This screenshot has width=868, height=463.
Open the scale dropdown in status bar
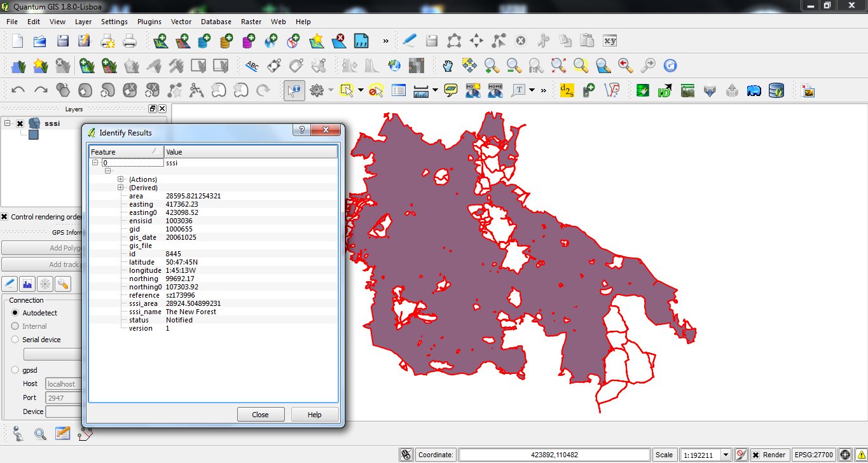(x=725, y=455)
